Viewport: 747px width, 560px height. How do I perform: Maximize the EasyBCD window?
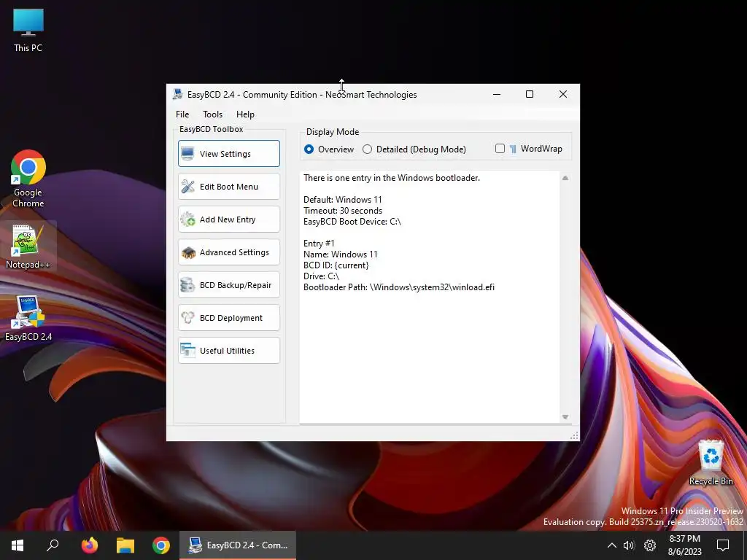point(530,94)
